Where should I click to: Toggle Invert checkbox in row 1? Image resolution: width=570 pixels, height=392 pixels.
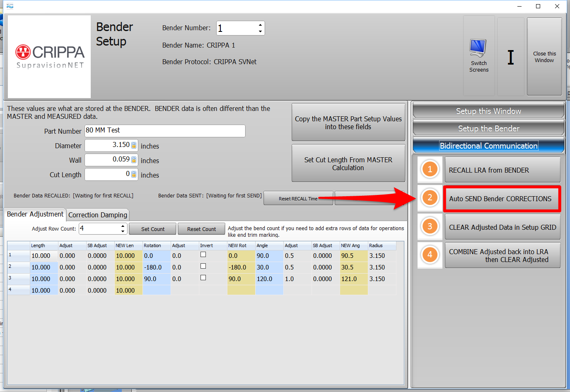[x=203, y=255]
